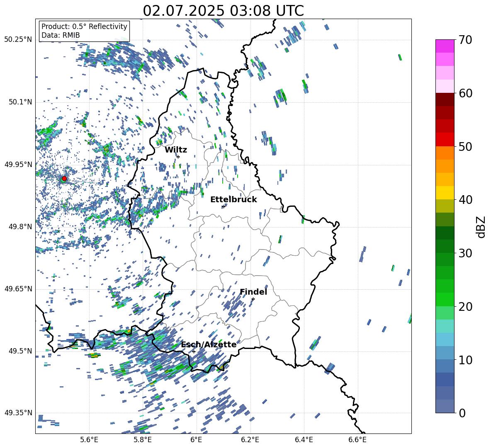Click the 6°E longitude label
Image resolution: width=491 pixels, height=448 pixels.
196,440
